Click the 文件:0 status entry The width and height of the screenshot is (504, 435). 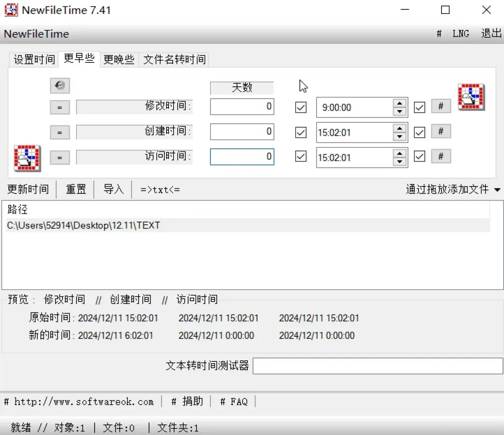coord(119,428)
